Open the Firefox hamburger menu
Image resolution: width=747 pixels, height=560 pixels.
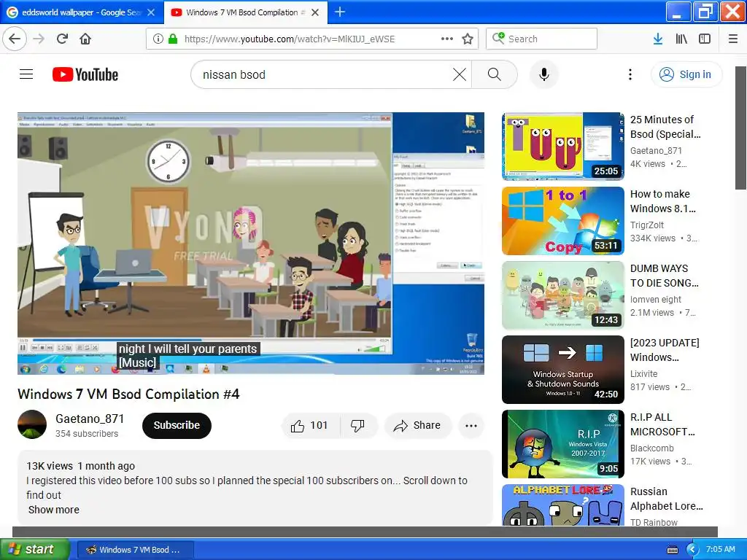[x=733, y=39]
